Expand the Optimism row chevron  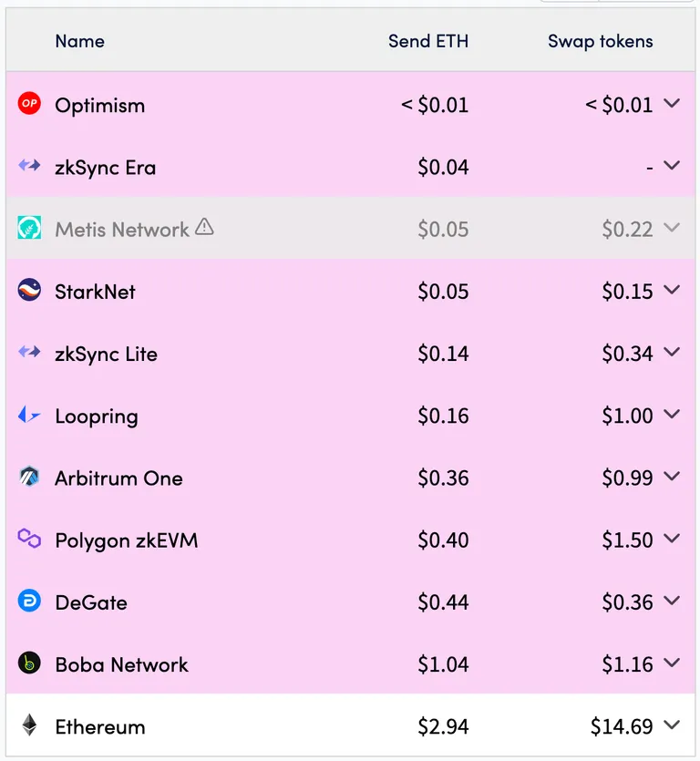tap(673, 103)
